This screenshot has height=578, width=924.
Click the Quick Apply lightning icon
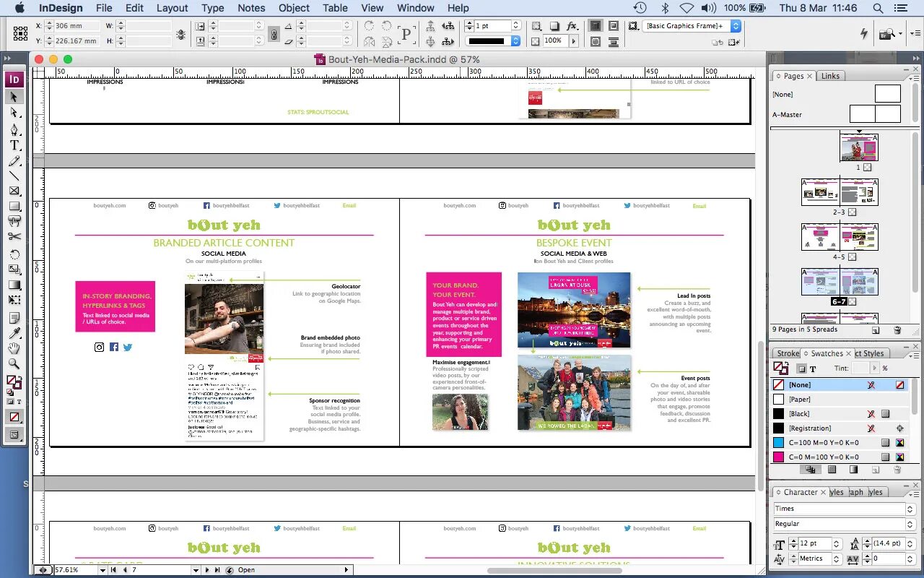coord(863,33)
